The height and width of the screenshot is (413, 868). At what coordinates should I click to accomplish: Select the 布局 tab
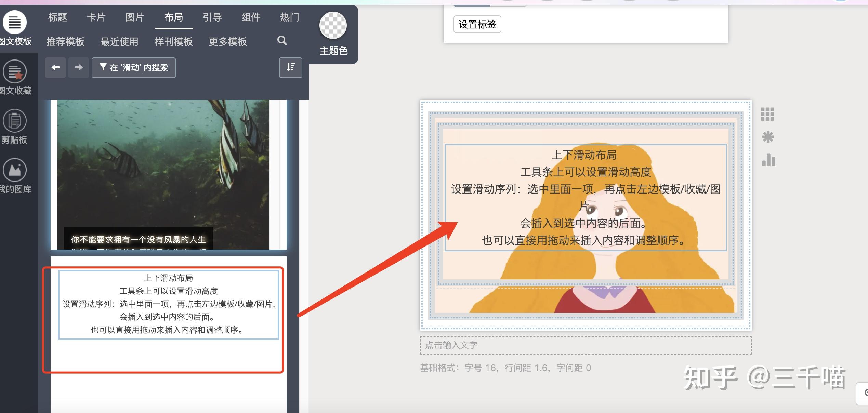click(x=173, y=17)
